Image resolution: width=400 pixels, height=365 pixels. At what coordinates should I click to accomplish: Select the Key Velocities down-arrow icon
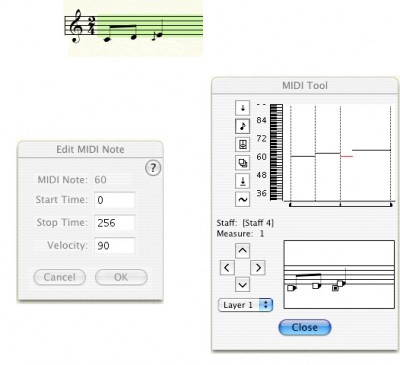tap(243, 108)
